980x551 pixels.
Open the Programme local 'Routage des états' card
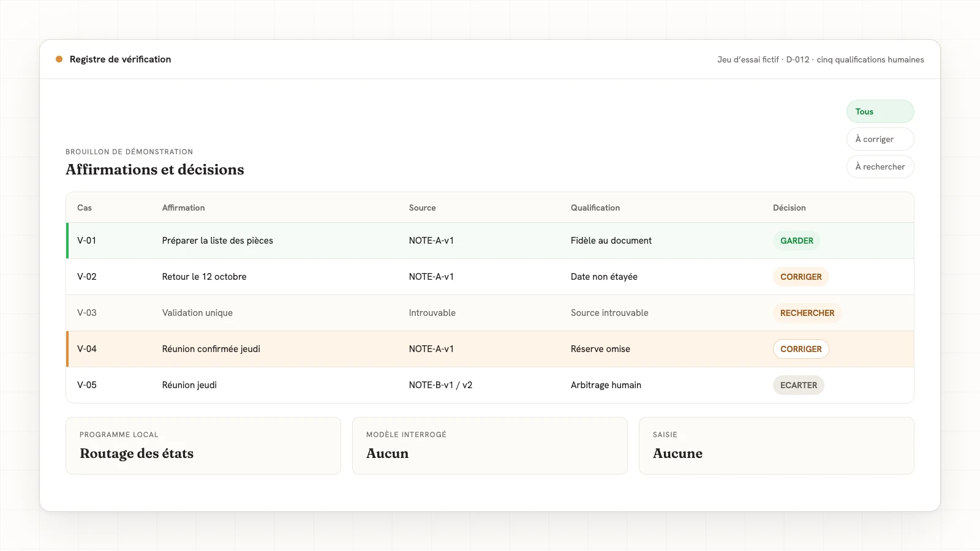tap(203, 446)
